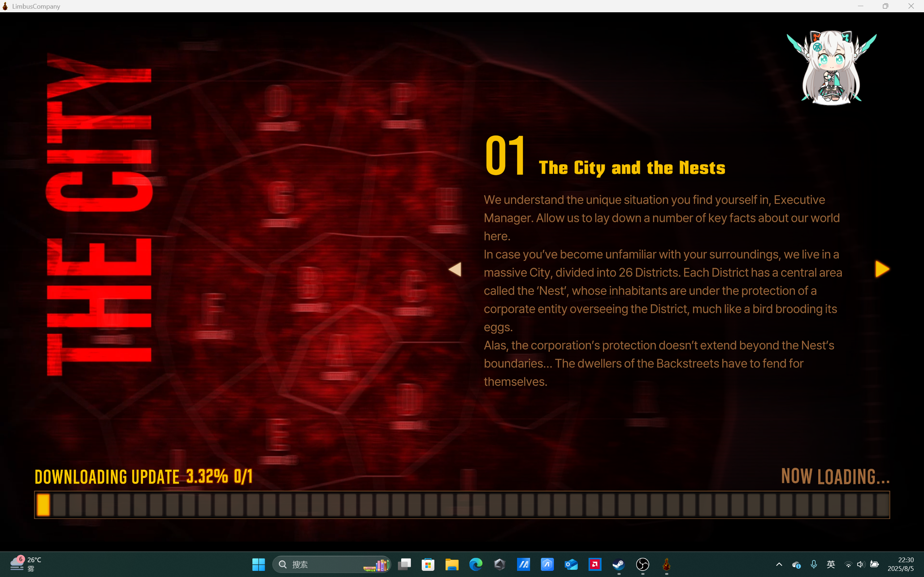
Task: Open Microsoft Store from the taskbar
Action: click(x=428, y=564)
